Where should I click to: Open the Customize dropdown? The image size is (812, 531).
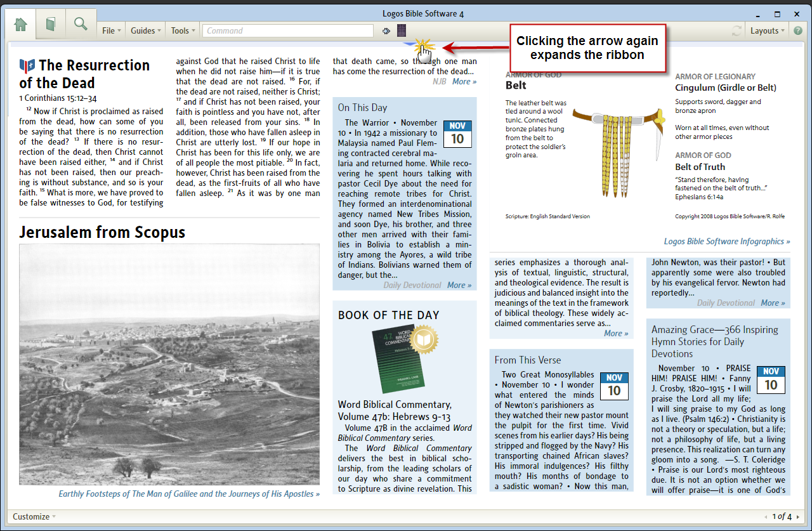[x=34, y=516]
